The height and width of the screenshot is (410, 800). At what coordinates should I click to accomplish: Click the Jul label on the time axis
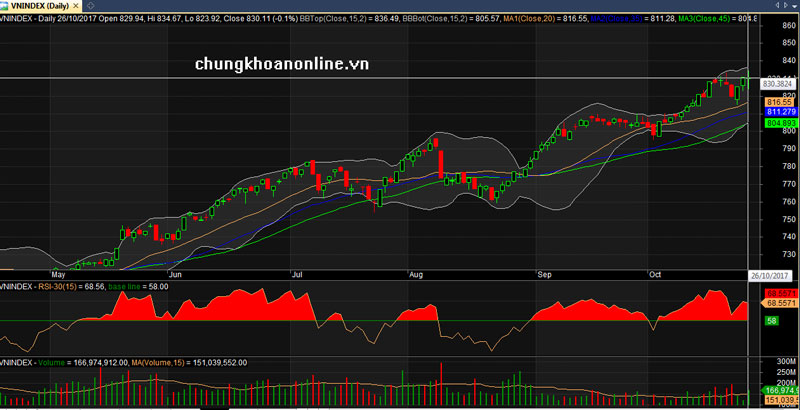[297, 273]
